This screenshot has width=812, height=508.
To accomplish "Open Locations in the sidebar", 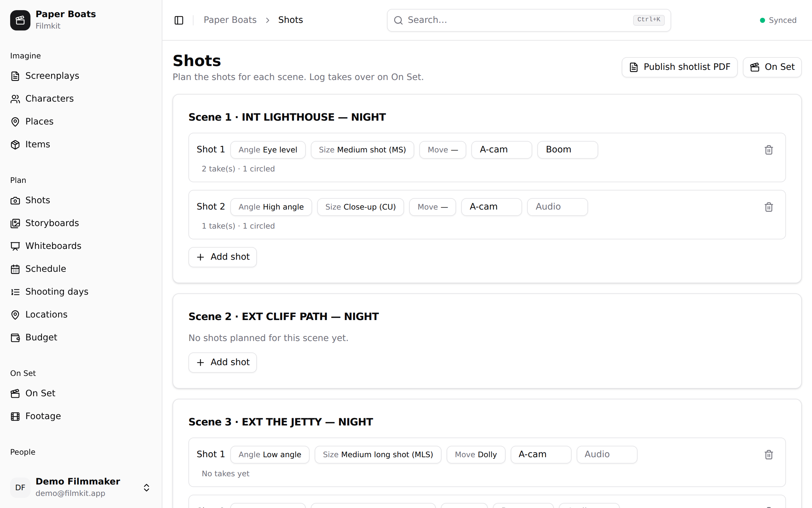I will click(x=81, y=314).
